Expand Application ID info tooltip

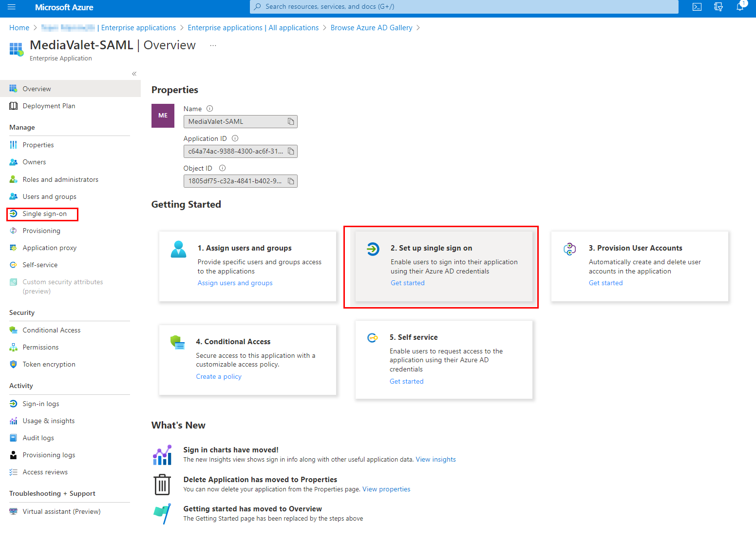(235, 138)
